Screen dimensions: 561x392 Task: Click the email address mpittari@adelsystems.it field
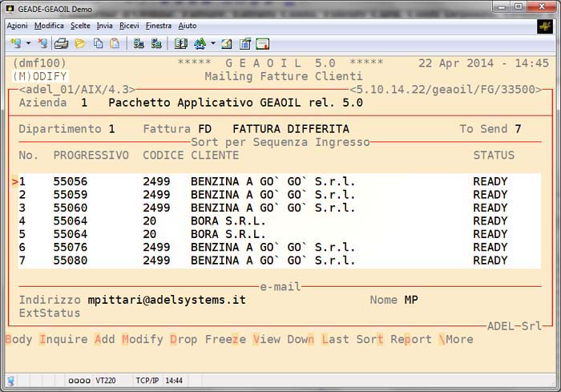click(166, 300)
